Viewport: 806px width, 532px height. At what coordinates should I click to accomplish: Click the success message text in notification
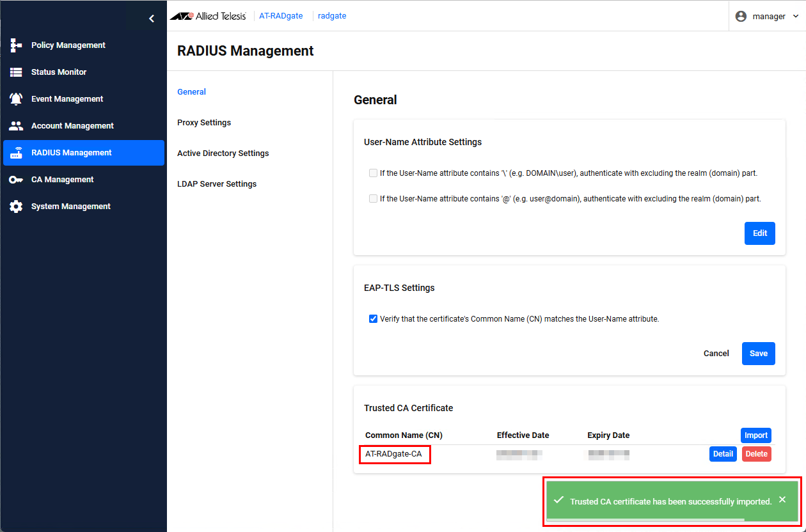(x=670, y=502)
